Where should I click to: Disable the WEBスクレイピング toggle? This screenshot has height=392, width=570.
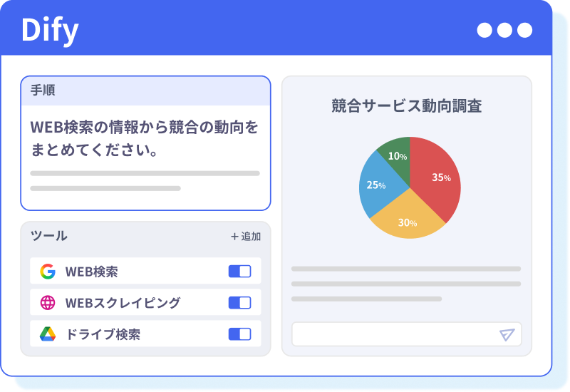239,303
